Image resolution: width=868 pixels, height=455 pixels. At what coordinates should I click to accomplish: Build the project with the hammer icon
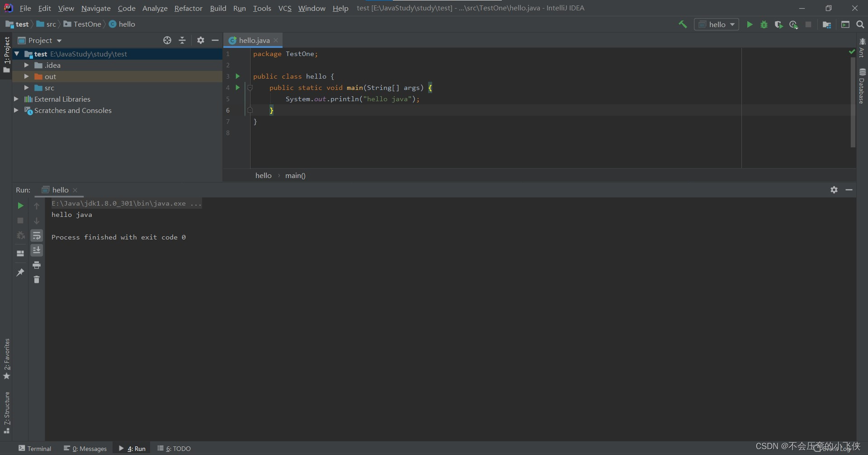(683, 24)
